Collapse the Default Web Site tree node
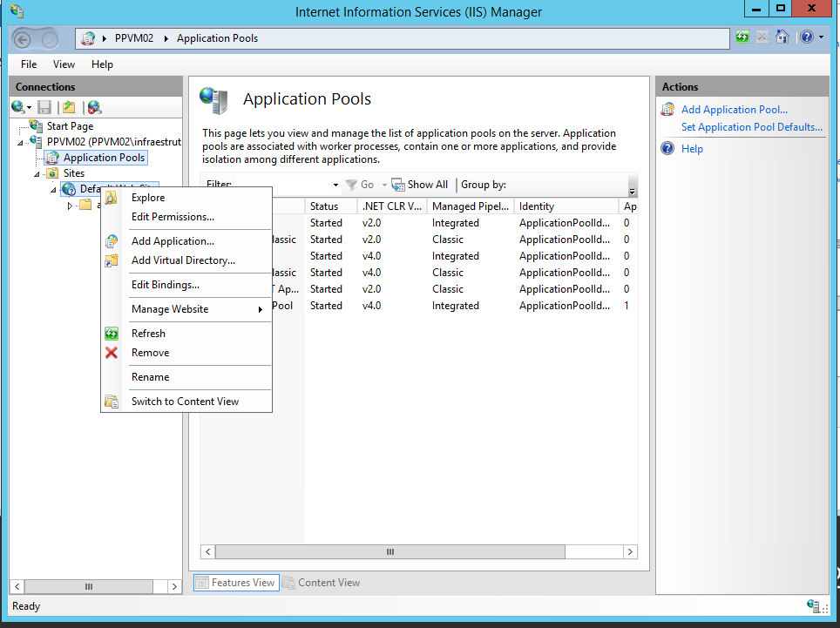 point(53,190)
